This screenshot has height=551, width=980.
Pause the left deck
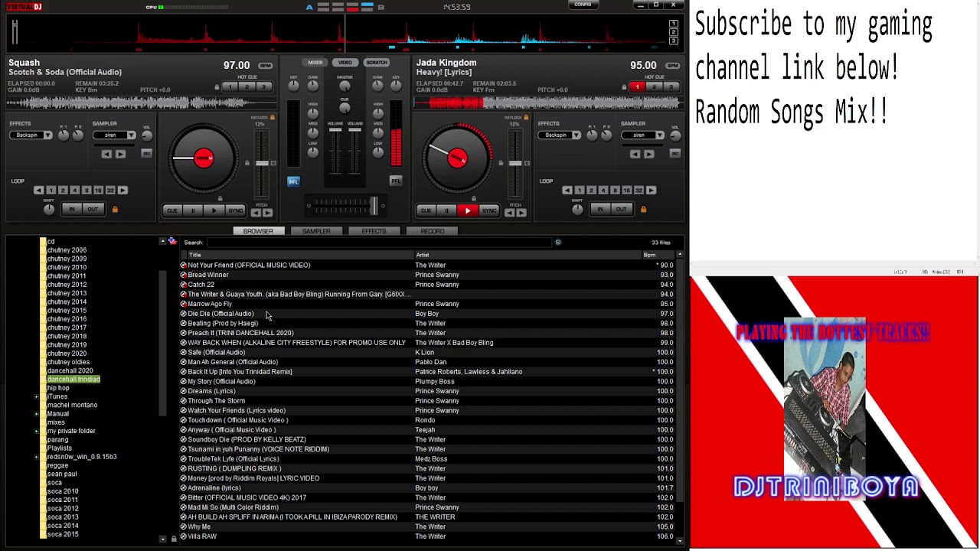(x=193, y=210)
